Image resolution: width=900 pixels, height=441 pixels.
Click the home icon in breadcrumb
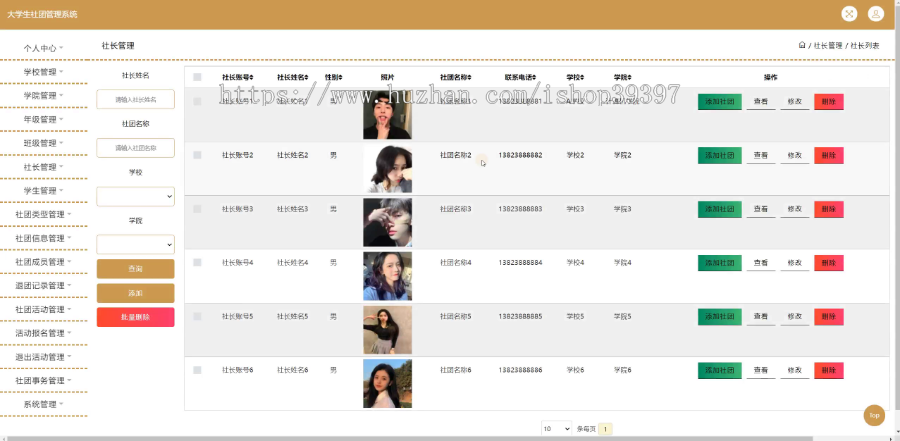point(802,45)
